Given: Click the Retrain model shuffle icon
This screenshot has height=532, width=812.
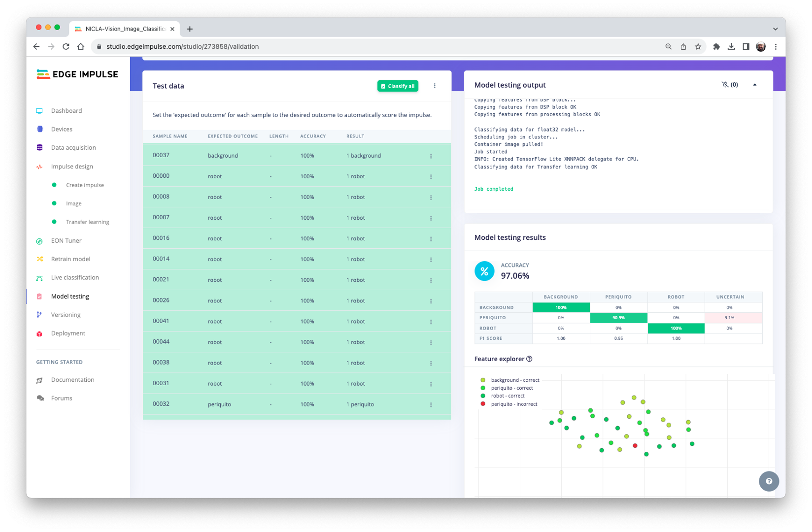Looking at the screenshot, I should pyautogui.click(x=39, y=259).
